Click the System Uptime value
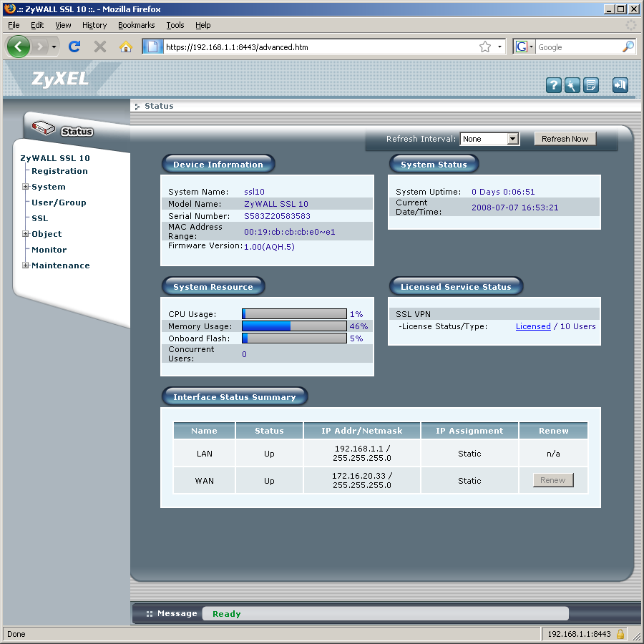This screenshot has height=644, width=644. coord(503,192)
